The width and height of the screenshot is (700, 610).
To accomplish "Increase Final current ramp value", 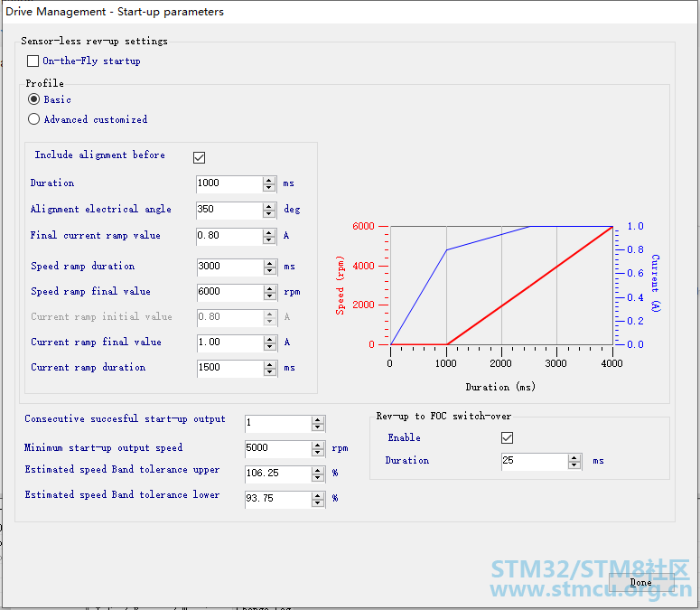I will (269, 232).
